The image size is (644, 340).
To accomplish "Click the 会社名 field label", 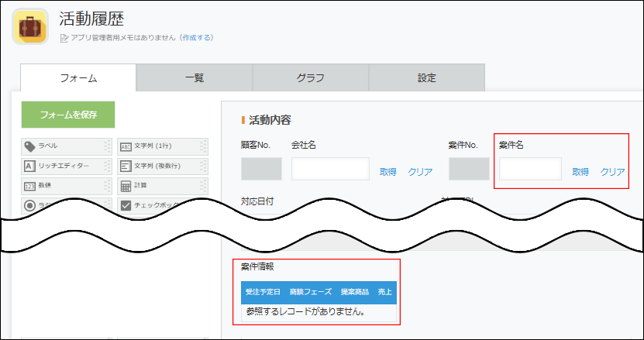I will 304,145.
